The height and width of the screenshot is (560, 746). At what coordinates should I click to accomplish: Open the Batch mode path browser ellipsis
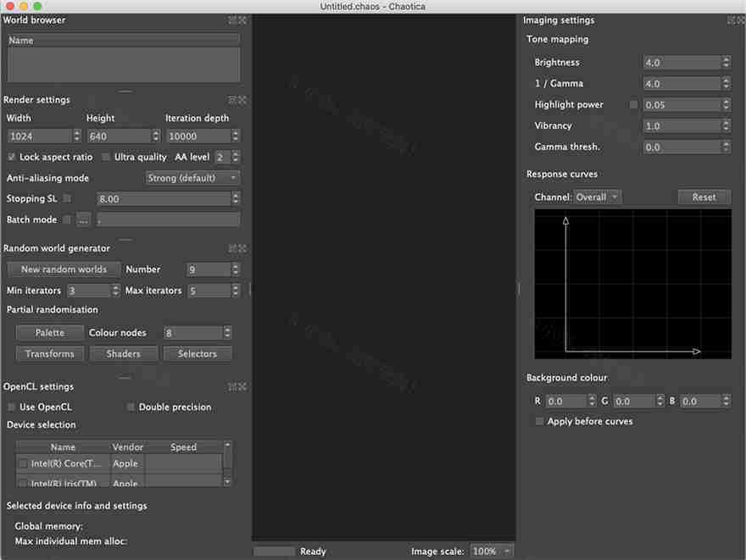pyautogui.click(x=82, y=219)
